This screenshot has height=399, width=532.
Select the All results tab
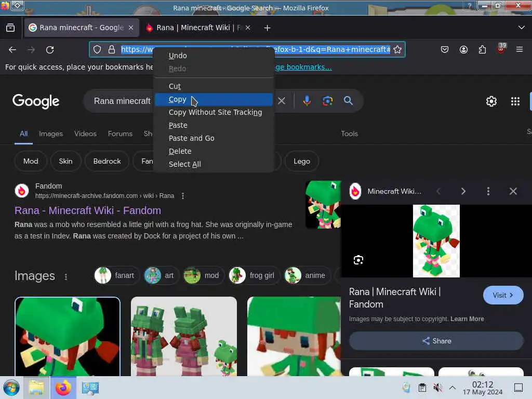23,134
